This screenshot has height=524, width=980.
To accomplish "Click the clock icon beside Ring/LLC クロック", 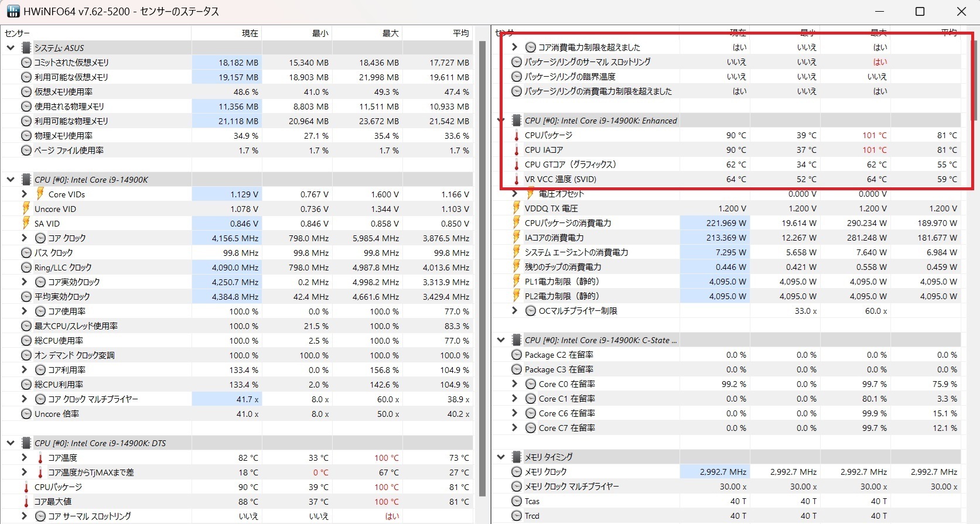I will click(26, 267).
